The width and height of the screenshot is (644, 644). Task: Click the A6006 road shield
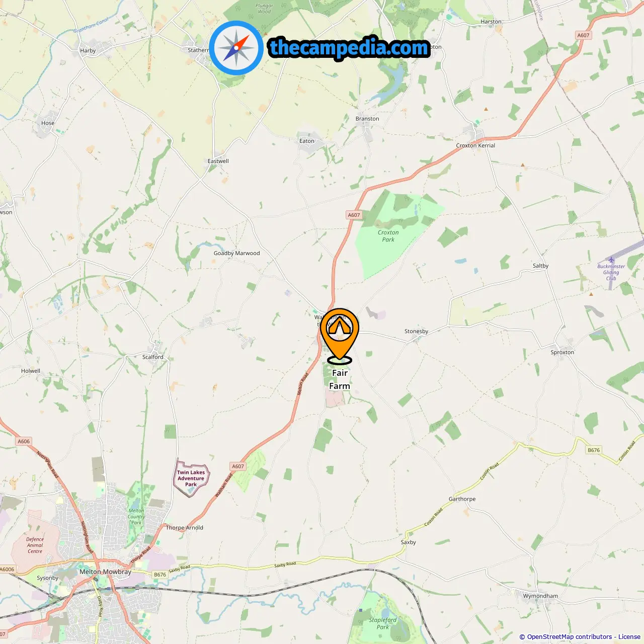pos(7,570)
